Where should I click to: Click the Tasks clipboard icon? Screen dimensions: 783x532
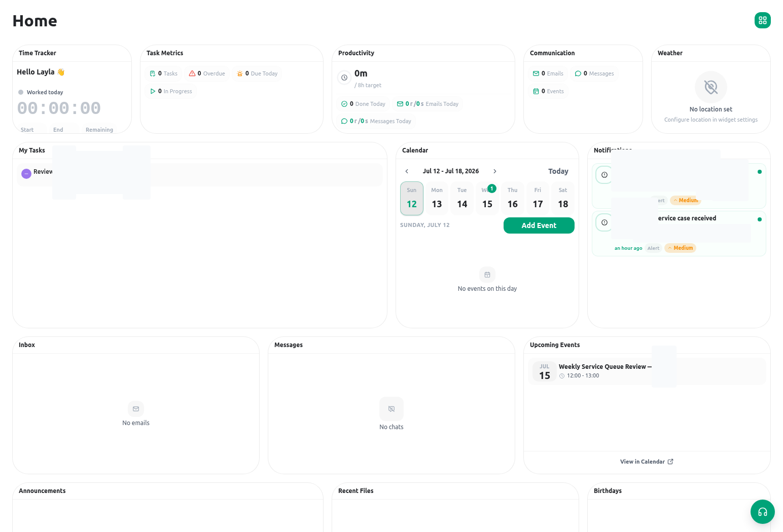[x=153, y=73]
